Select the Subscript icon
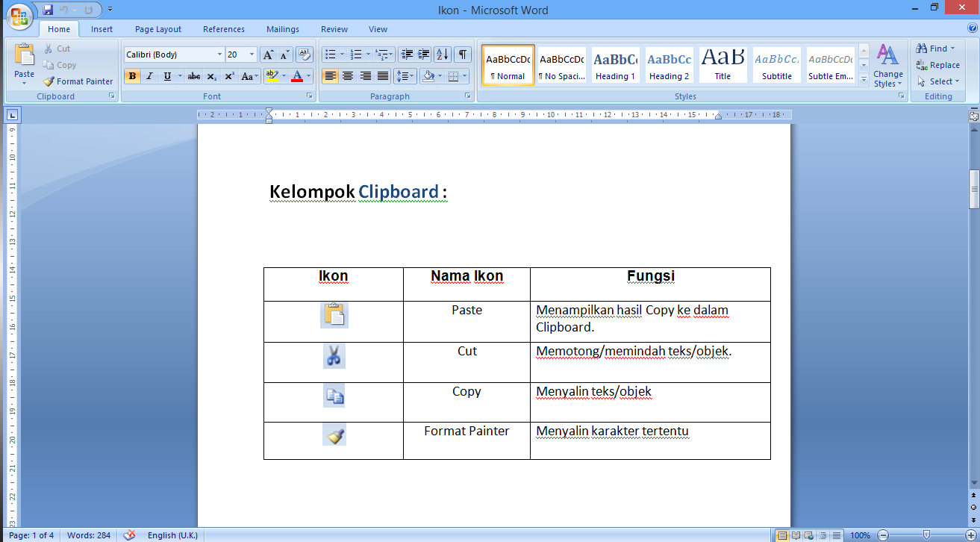The width and height of the screenshot is (980, 542). (x=212, y=75)
